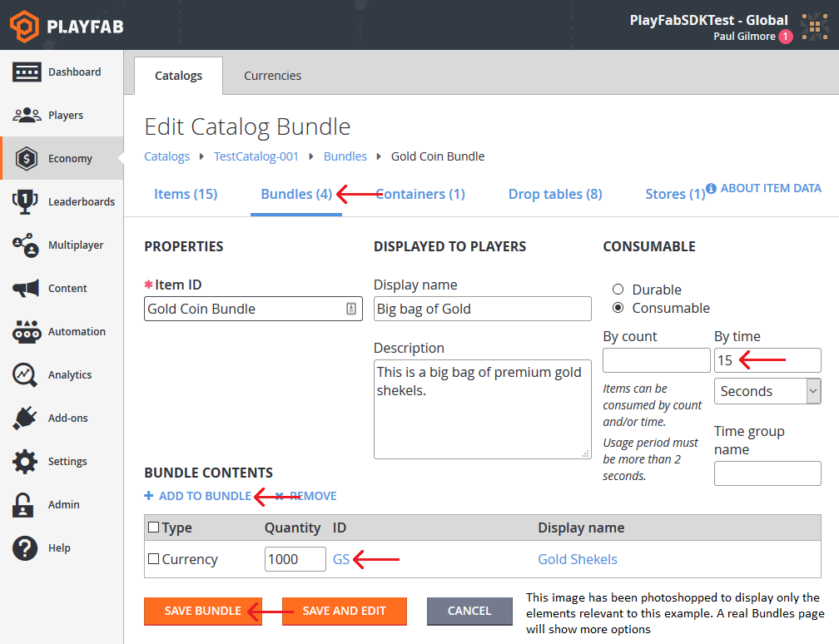Image resolution: width=839 pixels, height=644 pixels.
Task: Open the Players sidebar icon
Action: (x=27, y=115)
